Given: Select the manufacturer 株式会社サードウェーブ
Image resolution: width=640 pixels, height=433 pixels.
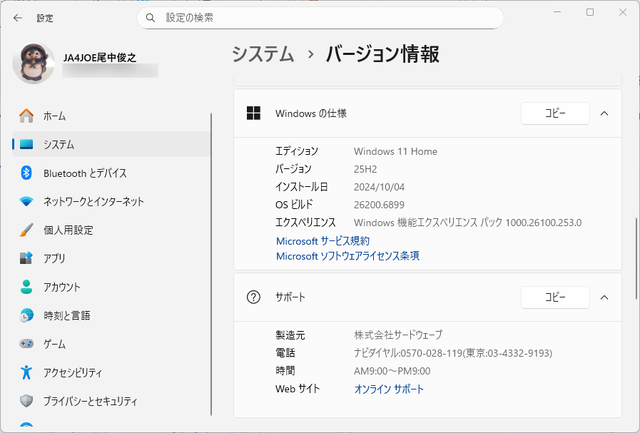Looking at the screenshot, I should click(398, 335).
